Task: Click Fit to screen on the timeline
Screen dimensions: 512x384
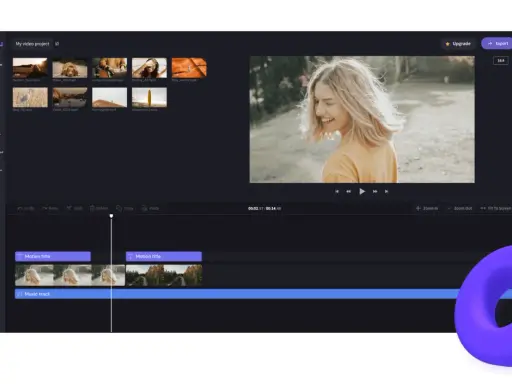Action: [x=496, y=208]
